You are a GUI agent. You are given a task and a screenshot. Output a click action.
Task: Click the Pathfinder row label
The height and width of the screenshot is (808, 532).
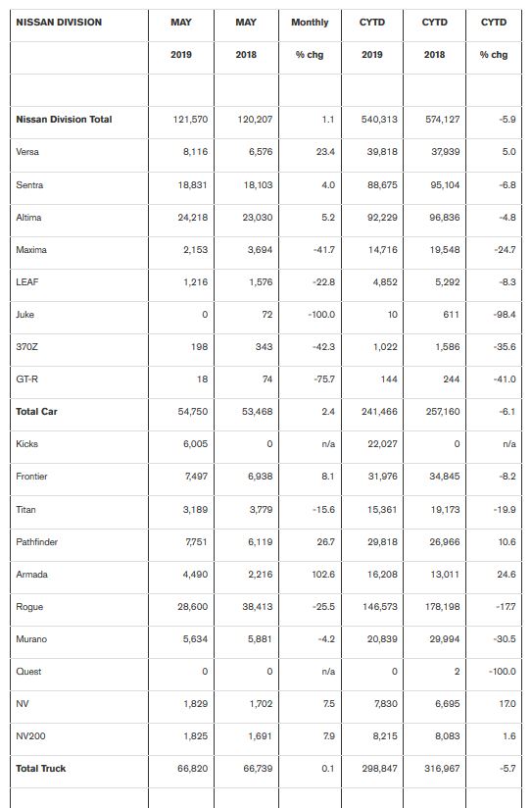(x=36, y=541)
